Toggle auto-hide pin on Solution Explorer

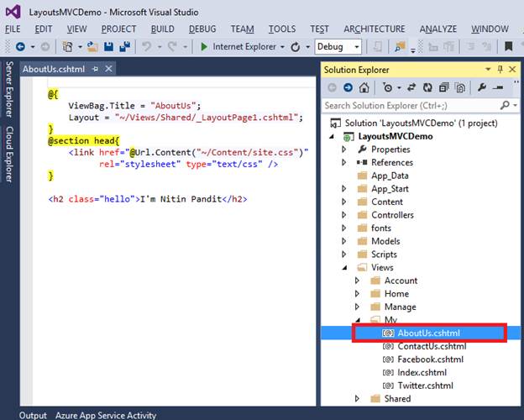coord(500,70)
